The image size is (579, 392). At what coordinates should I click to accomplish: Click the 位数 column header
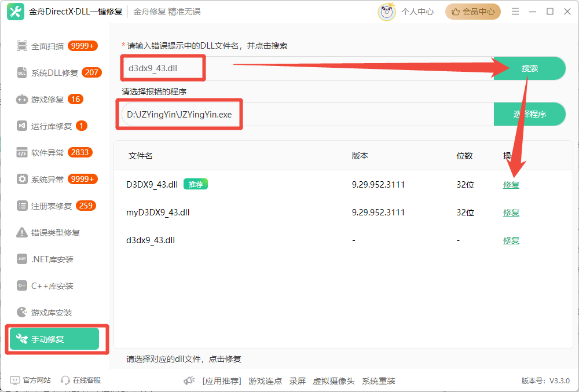(464, 156)
